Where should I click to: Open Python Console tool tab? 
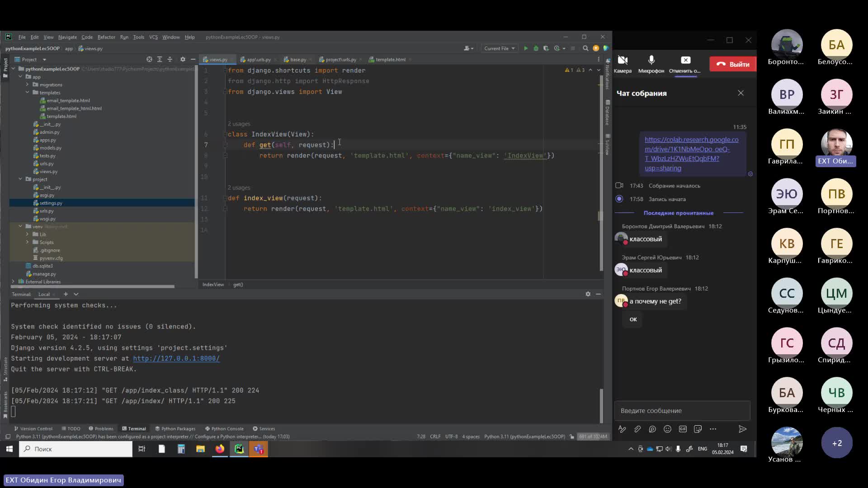click(224, 428)
